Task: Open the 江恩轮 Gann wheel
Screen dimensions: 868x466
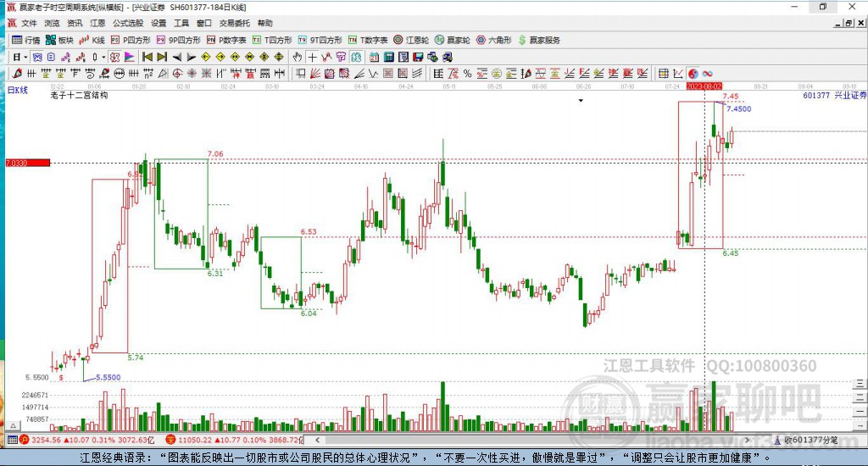Action: point(411,40)
